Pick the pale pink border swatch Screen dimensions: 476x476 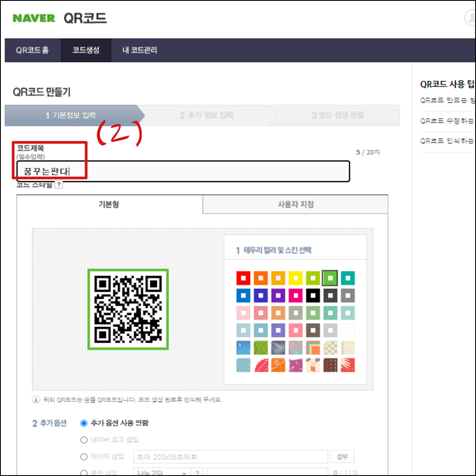click(243, 313)
